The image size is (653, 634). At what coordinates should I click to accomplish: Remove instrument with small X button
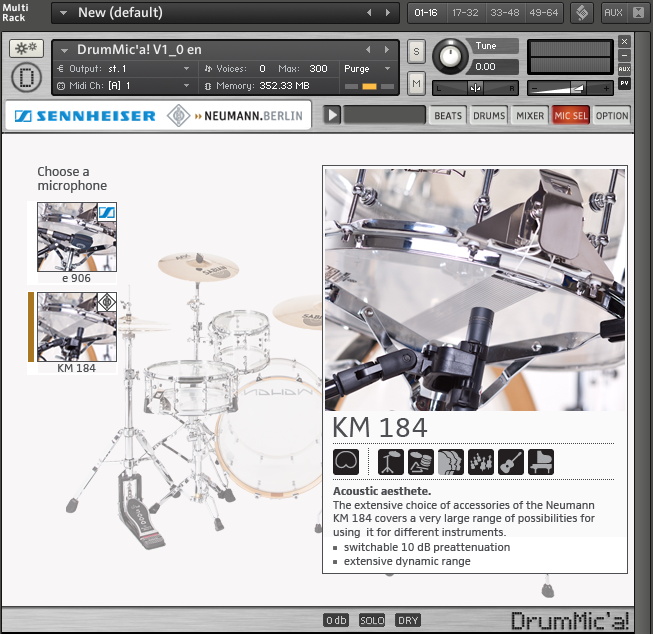(624, 41)
